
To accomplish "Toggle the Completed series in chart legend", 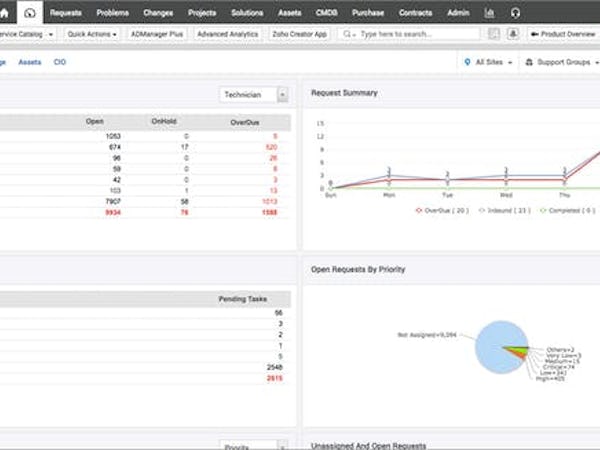I will (x=567, y=210).
